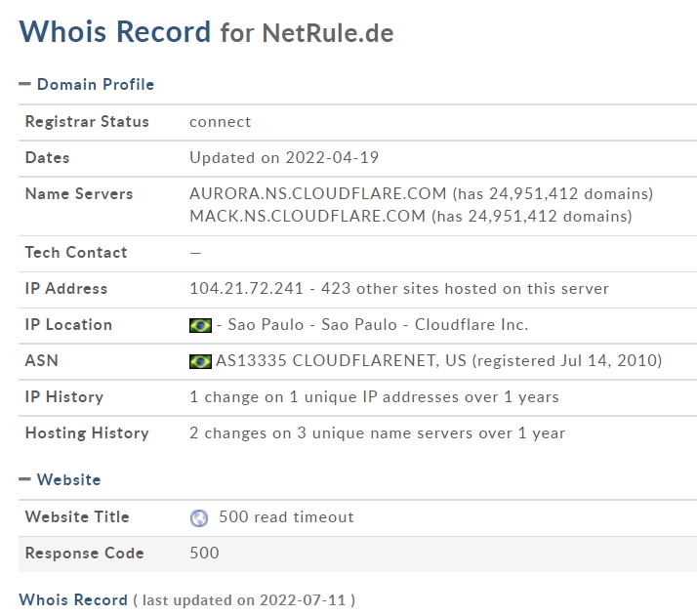View the Hosting History changes entry
Screen dimensions: 697x616
pyautogui.click(x=378, y=433)
